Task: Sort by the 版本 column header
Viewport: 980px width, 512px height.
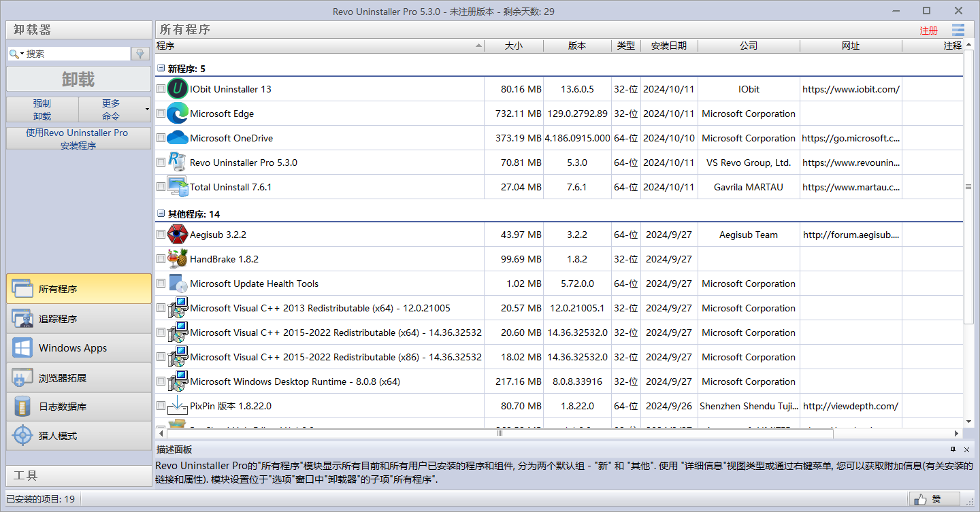Action: pyautogui.click(x=577, y=46)
